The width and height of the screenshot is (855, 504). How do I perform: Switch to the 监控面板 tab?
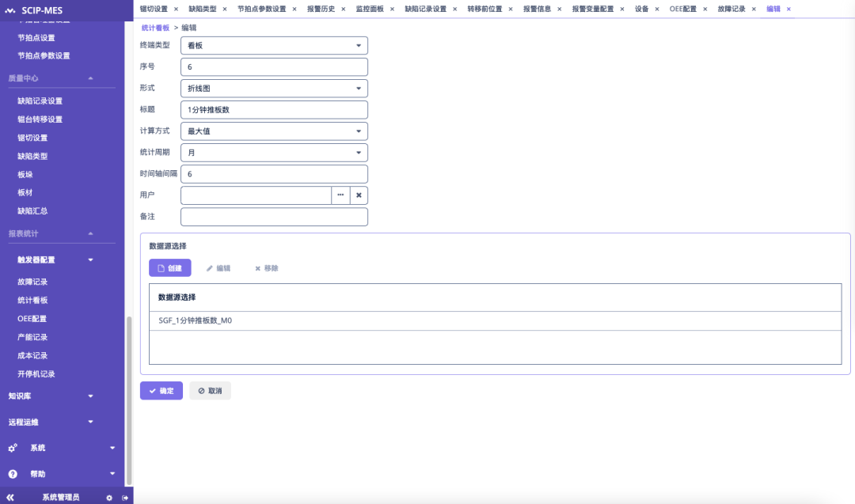click(x=370, y=9)
